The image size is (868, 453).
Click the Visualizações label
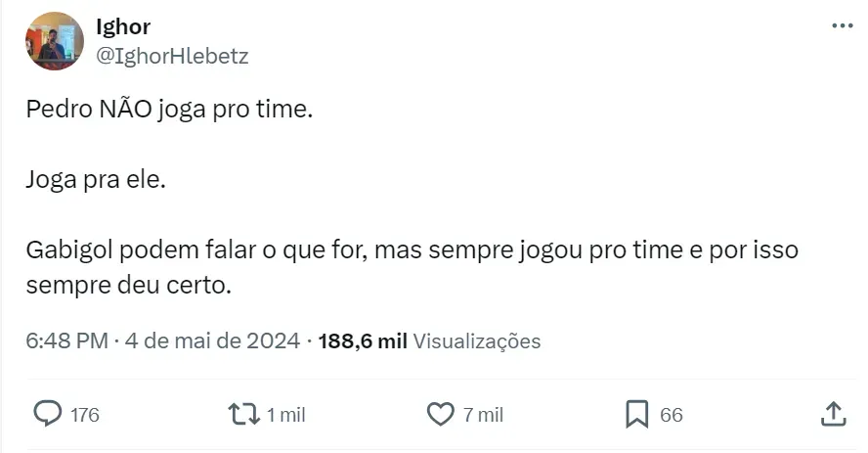pyautogui.click(x=477, y=341)
